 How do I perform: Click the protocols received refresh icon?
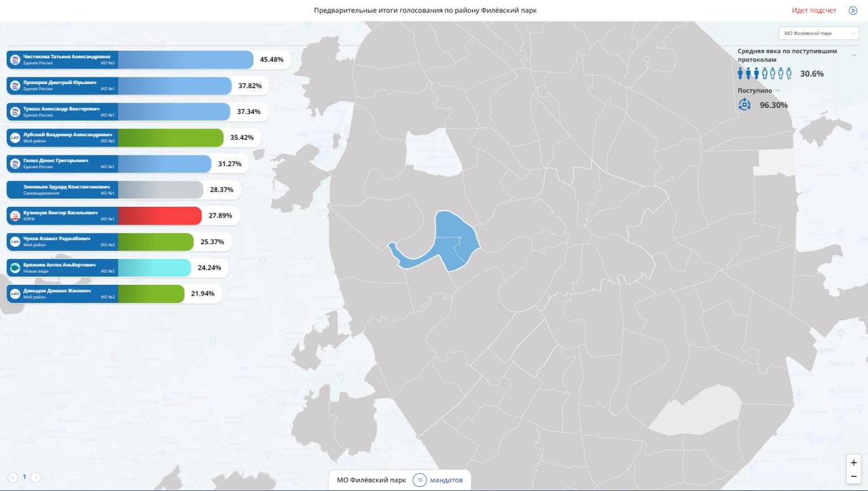pos(745,104)
